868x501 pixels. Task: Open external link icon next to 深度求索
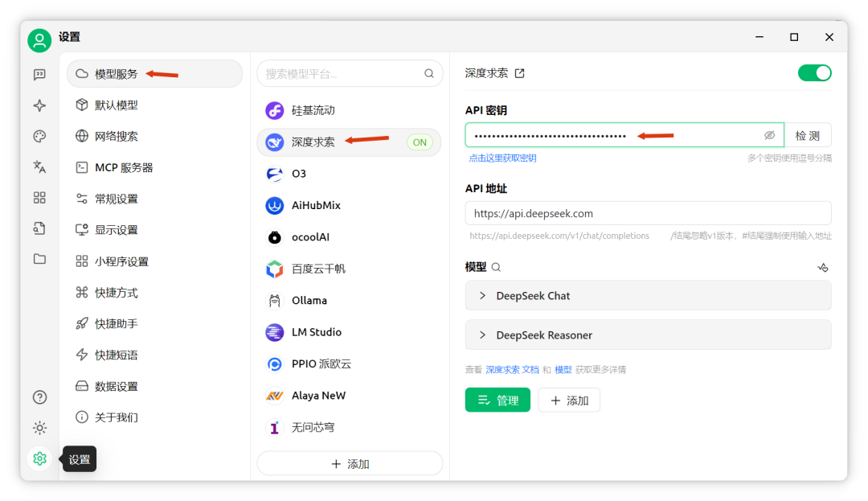tap(519, 73)
